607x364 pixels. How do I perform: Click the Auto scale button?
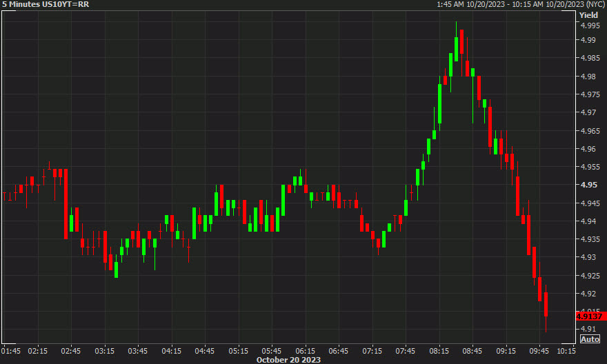tap(590, 339)
